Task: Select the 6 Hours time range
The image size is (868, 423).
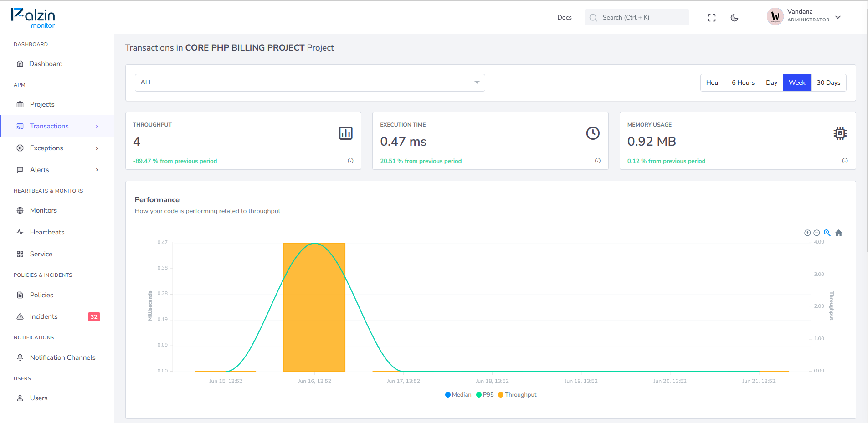Action: point(743,82)
